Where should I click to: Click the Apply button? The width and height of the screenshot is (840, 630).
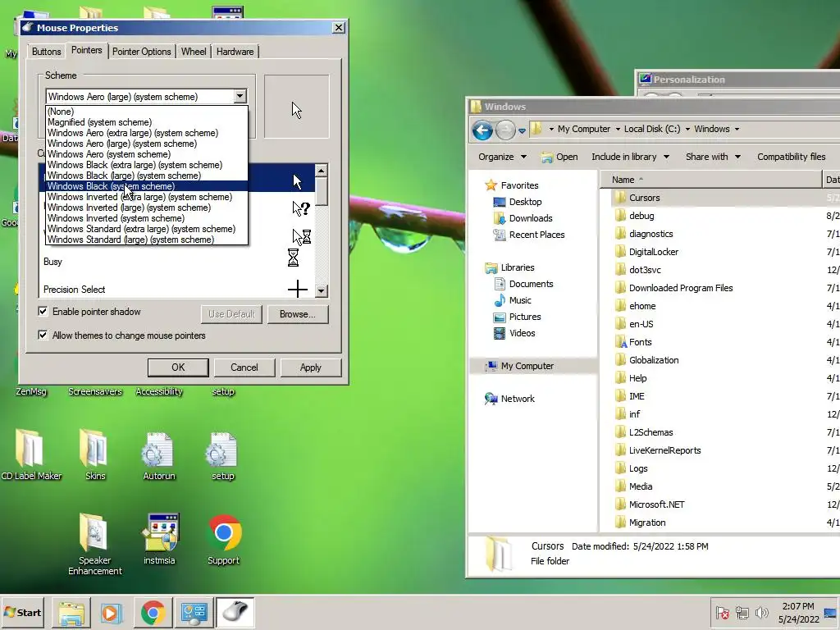[311, 367]
